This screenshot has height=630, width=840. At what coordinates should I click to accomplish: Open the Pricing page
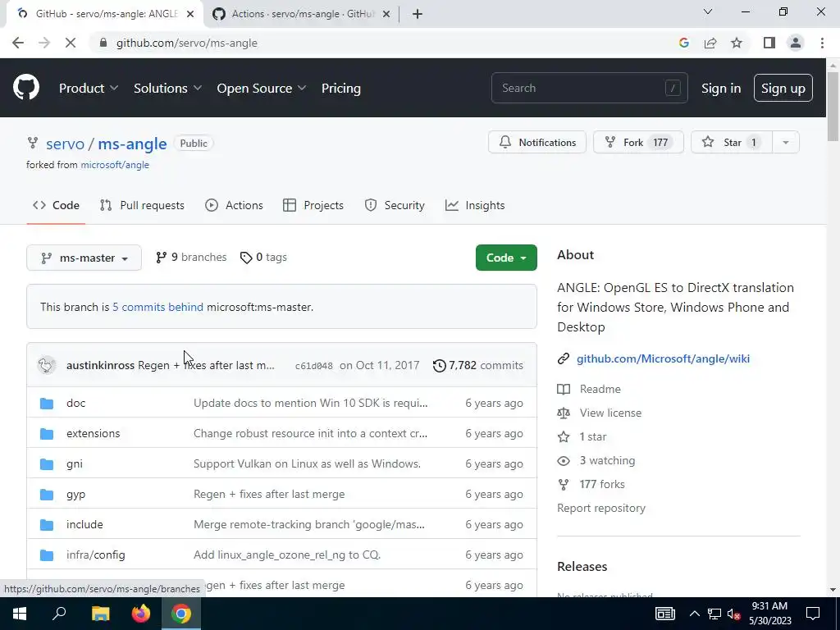click(340, 88)
